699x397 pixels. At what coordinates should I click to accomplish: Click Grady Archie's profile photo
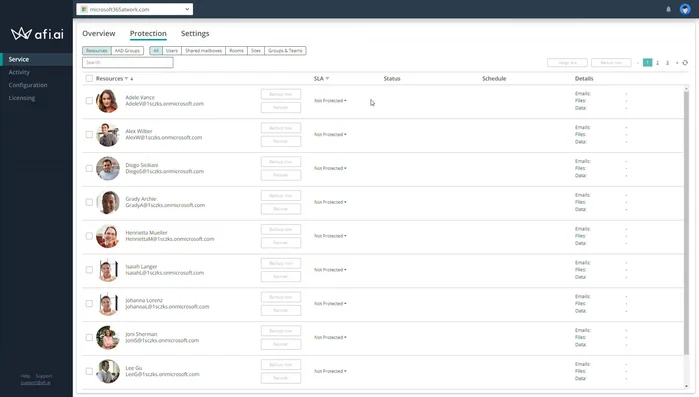[107, 203]
